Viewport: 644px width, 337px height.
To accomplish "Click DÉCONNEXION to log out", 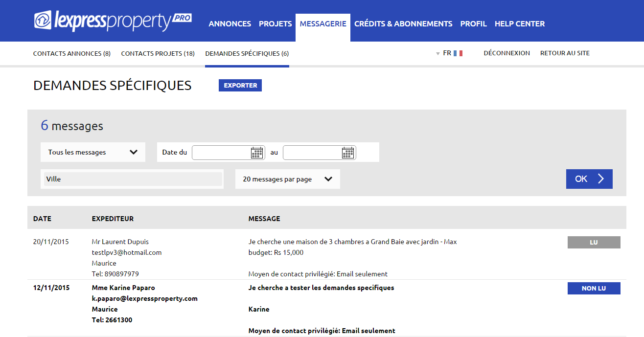I will pos(506,53).
